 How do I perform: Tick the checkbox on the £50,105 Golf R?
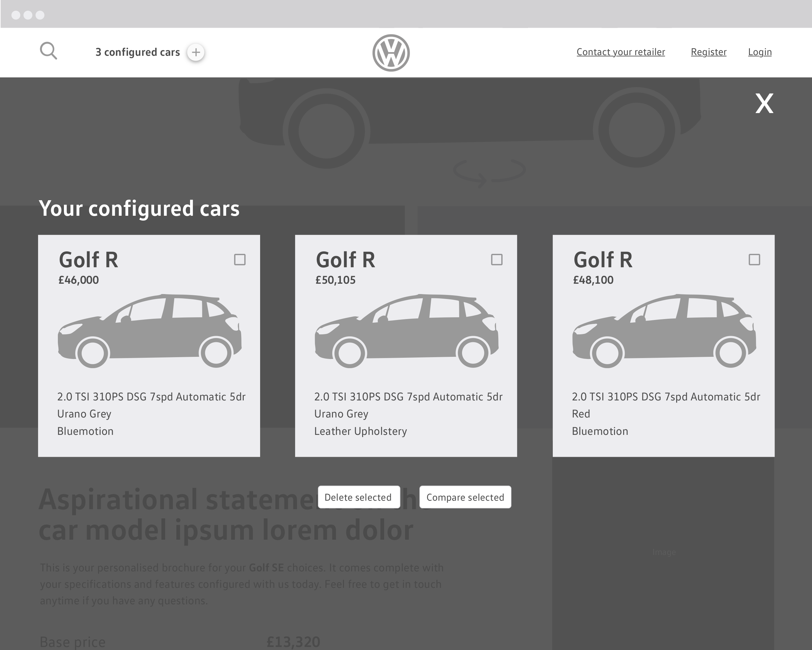click(497, 260)
